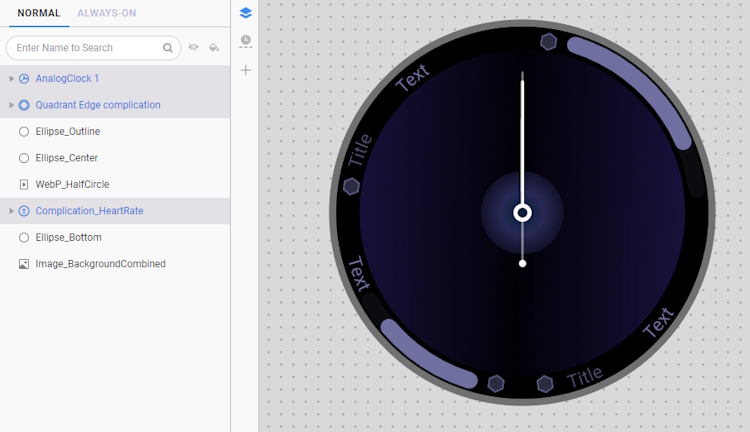This screenshot has height=432, width=750.
Task: Click the AnalogClock 1 layer icon
Action: (x=24, y=78)
